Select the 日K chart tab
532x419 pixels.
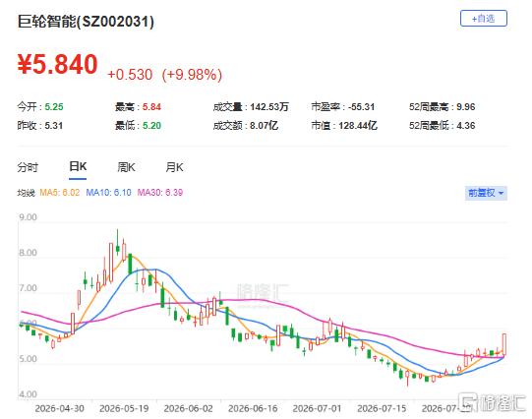coord(78,166)
